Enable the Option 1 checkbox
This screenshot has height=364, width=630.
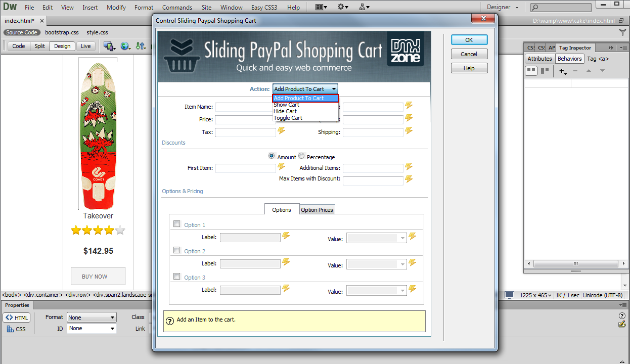tap(176, 224)
